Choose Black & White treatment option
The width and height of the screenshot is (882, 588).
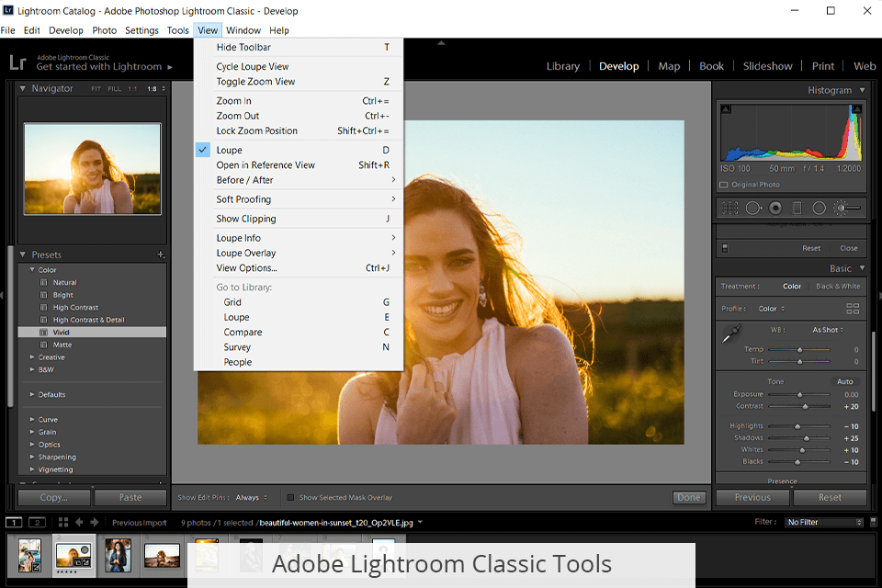[x=838, y=287]
